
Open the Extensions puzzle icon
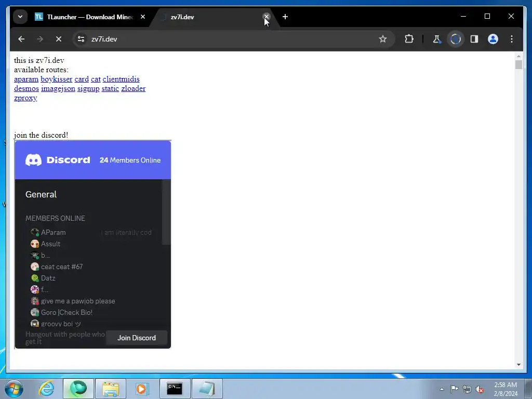coord(409,39)
